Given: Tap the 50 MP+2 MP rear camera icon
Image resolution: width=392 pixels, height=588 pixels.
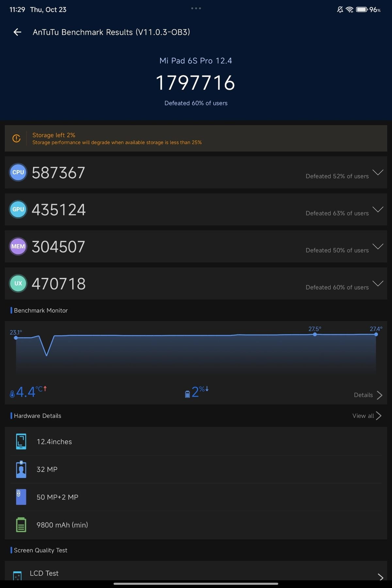Looking at the screenshot, I should pos(21,497).
